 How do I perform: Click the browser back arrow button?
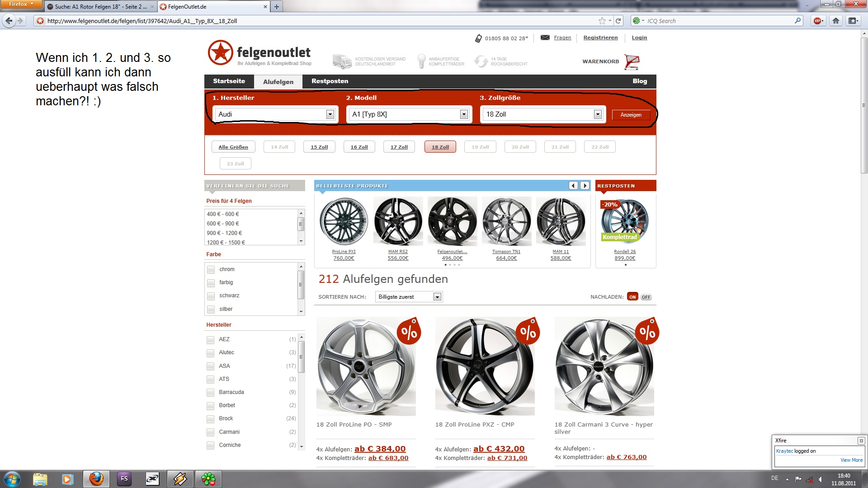click(x=9, y=21)
